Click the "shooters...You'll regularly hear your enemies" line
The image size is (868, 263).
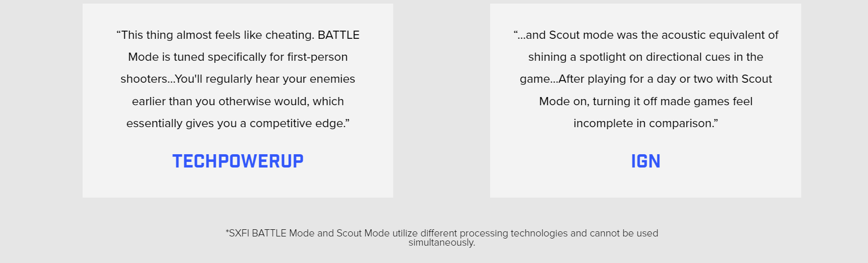pyautogui.click(x=238, y=79)
